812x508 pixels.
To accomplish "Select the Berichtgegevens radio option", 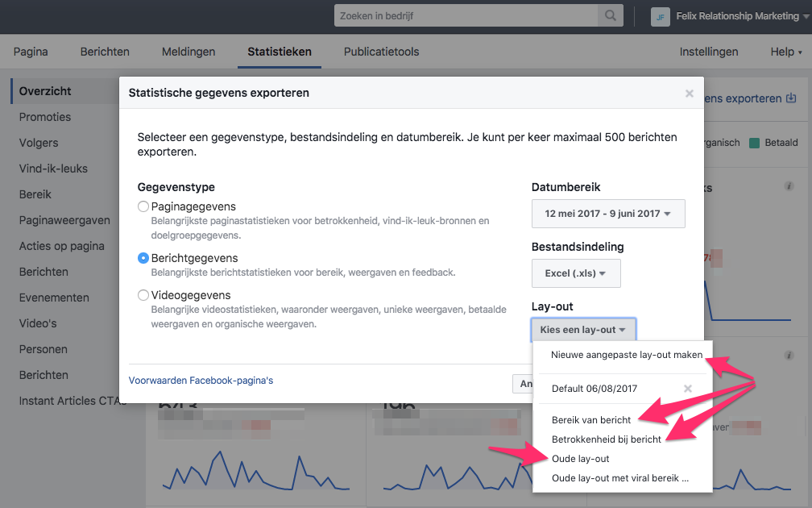I will pos(143,258).
